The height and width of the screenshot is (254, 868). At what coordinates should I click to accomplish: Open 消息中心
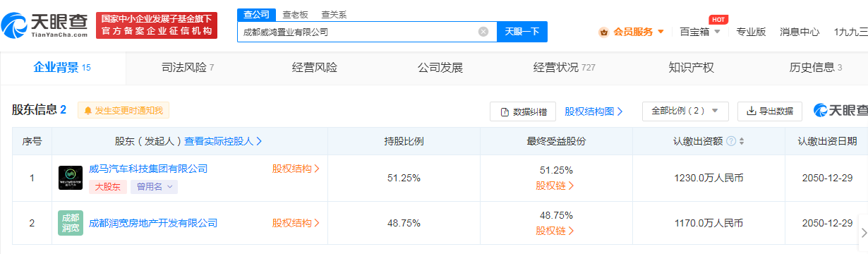[x=800, y=32]
